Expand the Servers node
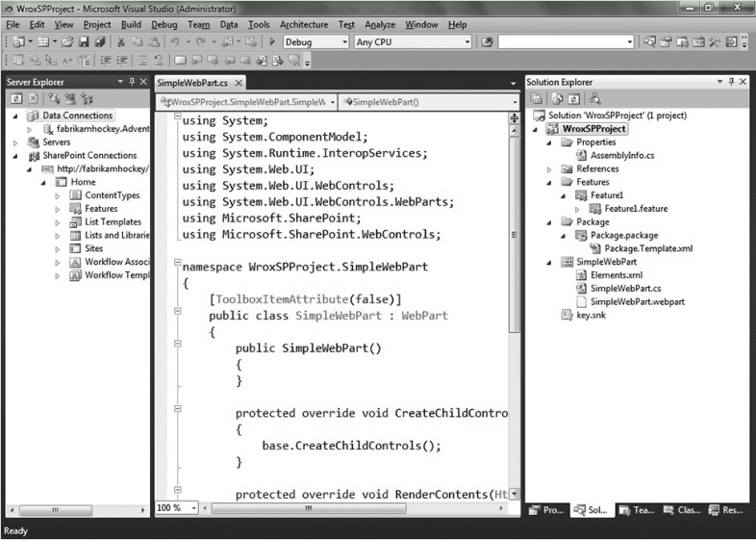Viewport: 756px width, 540px height. (15, 142)
